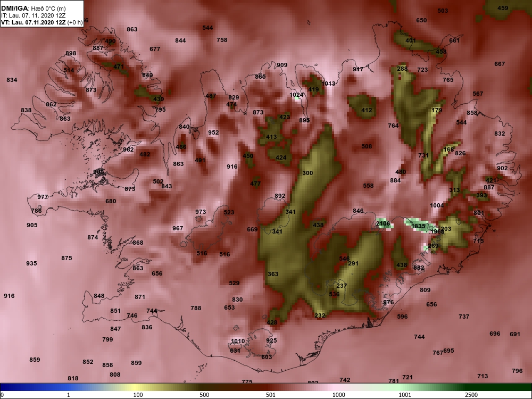Click the map value '902'
The height and width of the screenshot is (399, 532).
[x=502, y=168]
